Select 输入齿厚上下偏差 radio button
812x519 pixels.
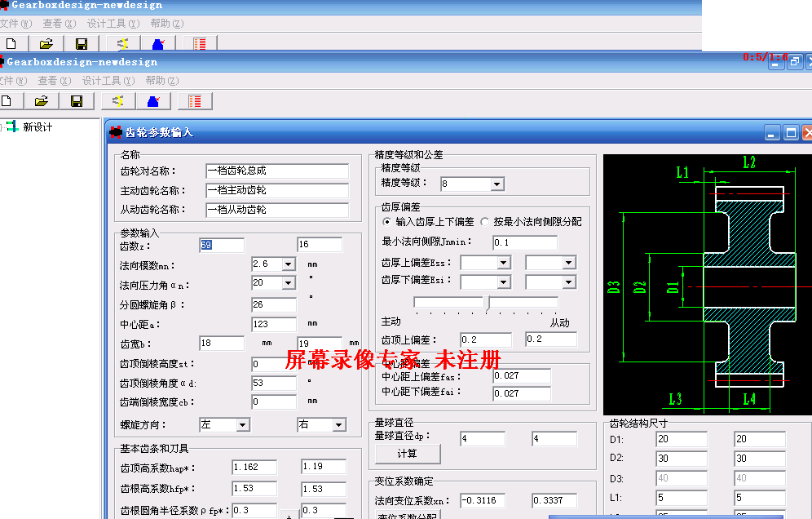pos(386,222)
